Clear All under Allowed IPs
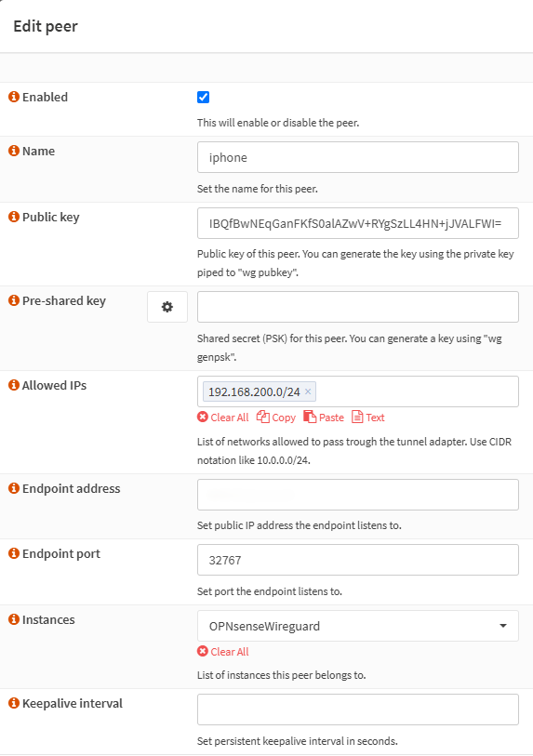 point(223,418)
